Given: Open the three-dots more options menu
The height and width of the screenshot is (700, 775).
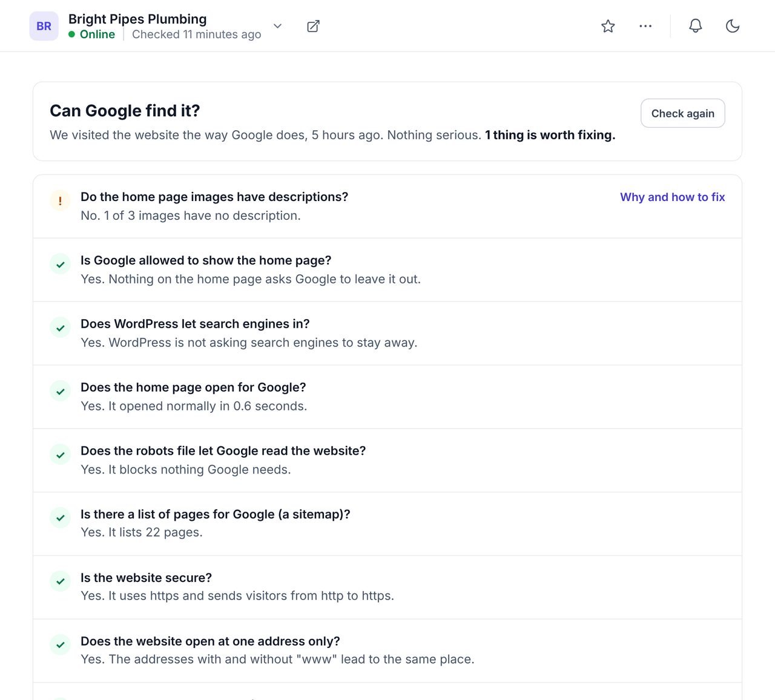Looking at the screenshot, I should pos(645,26).
